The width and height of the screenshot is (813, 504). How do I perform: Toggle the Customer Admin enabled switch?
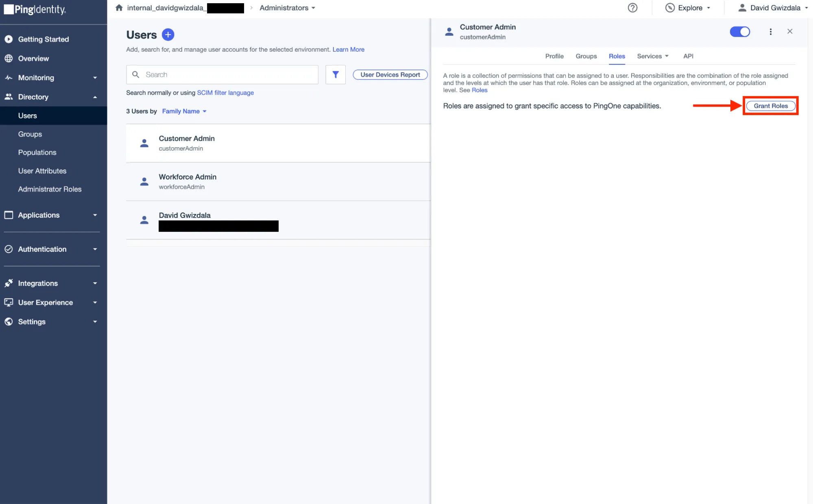(x=740, y=32)
